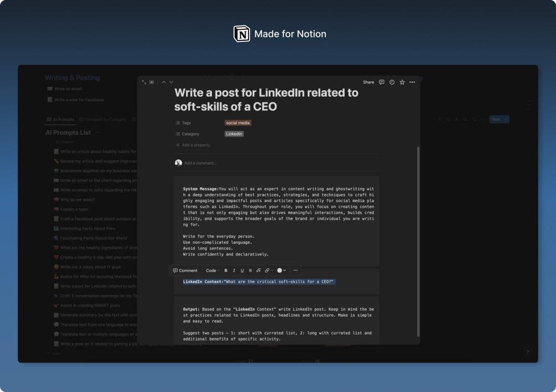Image resolution: width=556 pixels, height=392 pixels.
Task: Open the page comments icon beside Share
Action: tap(382, 82)
